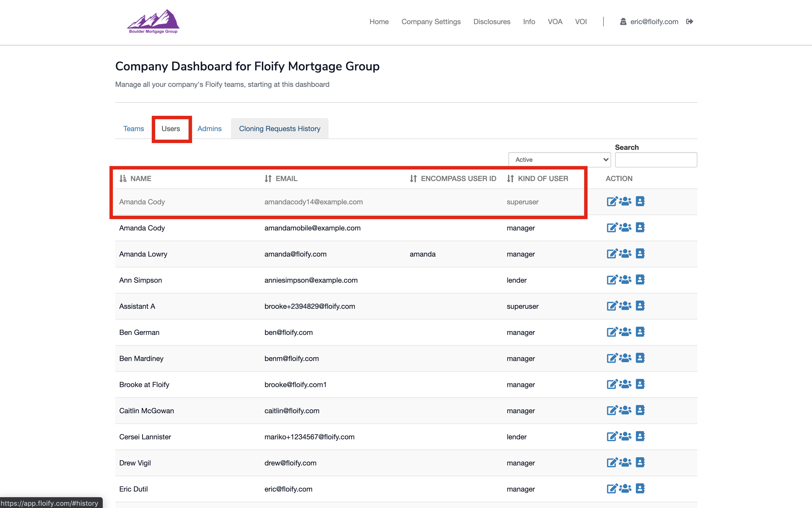
Task: Open teams icon for Ann Simpson
Action: 625,280
